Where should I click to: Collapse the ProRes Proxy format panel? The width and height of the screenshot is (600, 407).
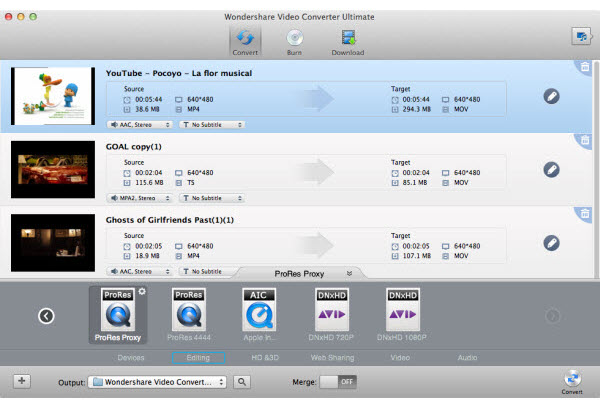tap(349, 274)
